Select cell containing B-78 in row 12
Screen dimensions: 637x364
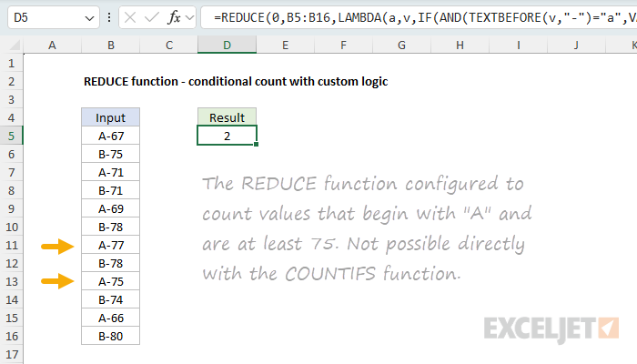pyautogui.click(x=110, y=263)
